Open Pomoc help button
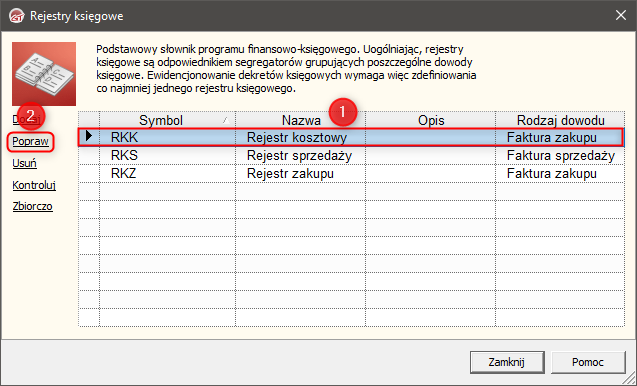Image resolution: width=637 pixels, height=386 pixels. pyautogui.click(x=588, y=362)
